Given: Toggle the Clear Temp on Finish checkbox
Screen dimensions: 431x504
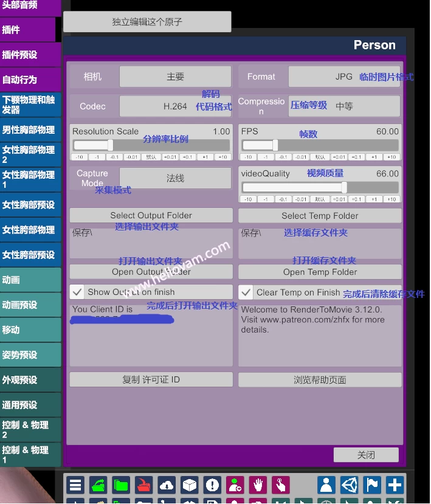Looking at the screenshot, I should click(x=246, y=292).
